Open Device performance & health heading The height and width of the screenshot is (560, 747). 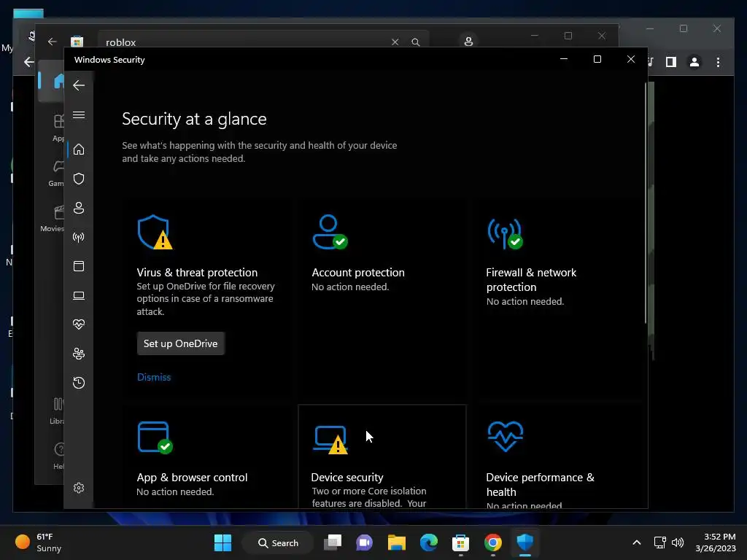[541, 484]
